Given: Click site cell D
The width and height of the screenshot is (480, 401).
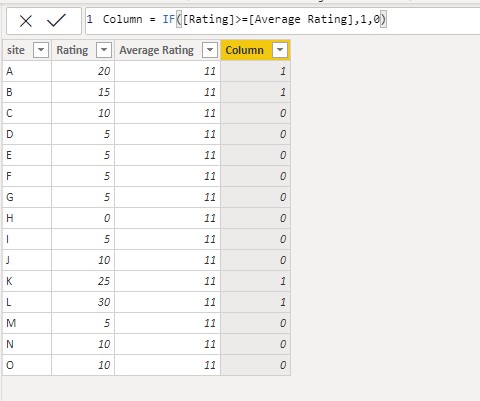Looking at the screenshot, I should pos(27,134).
